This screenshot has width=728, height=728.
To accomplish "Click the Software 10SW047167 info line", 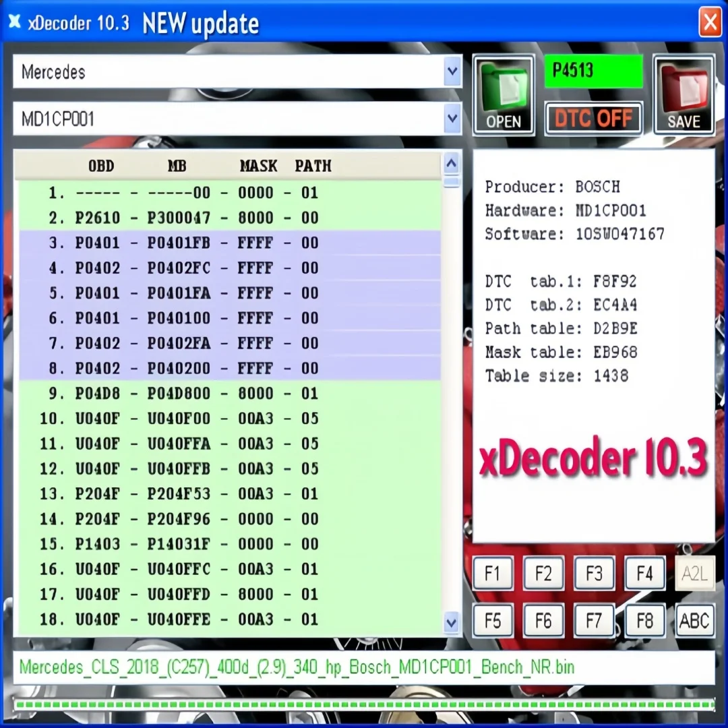I will click(x=575, y=233).
